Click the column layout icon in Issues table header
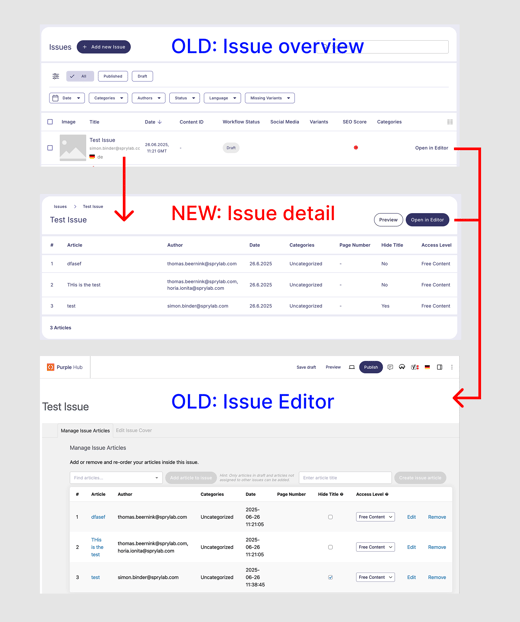Image resolution: width=520 pixels, height=622 pixels. 450,122
